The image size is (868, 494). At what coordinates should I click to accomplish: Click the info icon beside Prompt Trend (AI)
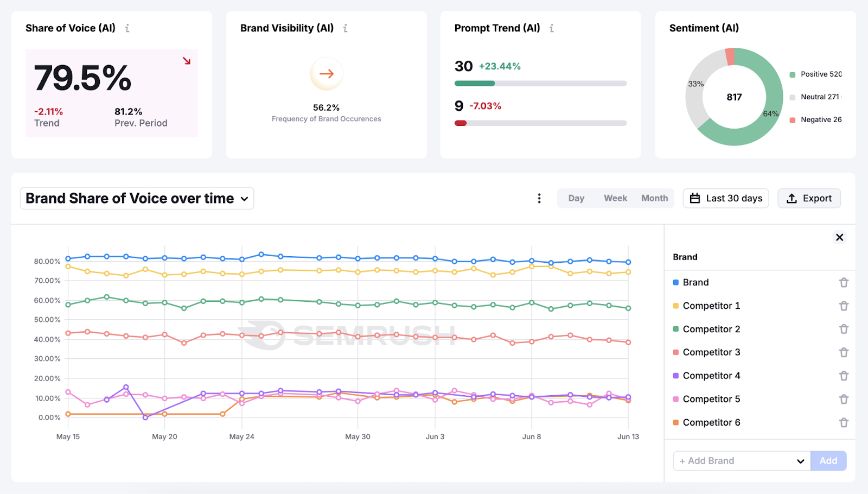point(551,28)
